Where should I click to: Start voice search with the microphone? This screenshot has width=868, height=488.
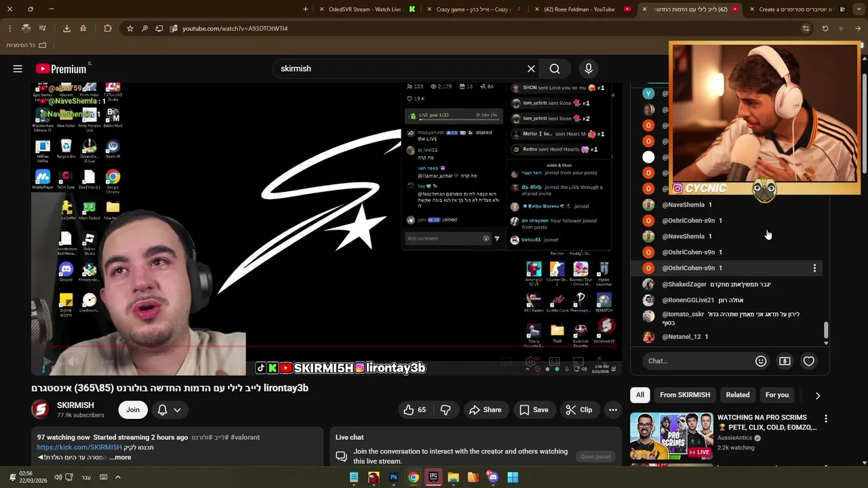[589, 68]
